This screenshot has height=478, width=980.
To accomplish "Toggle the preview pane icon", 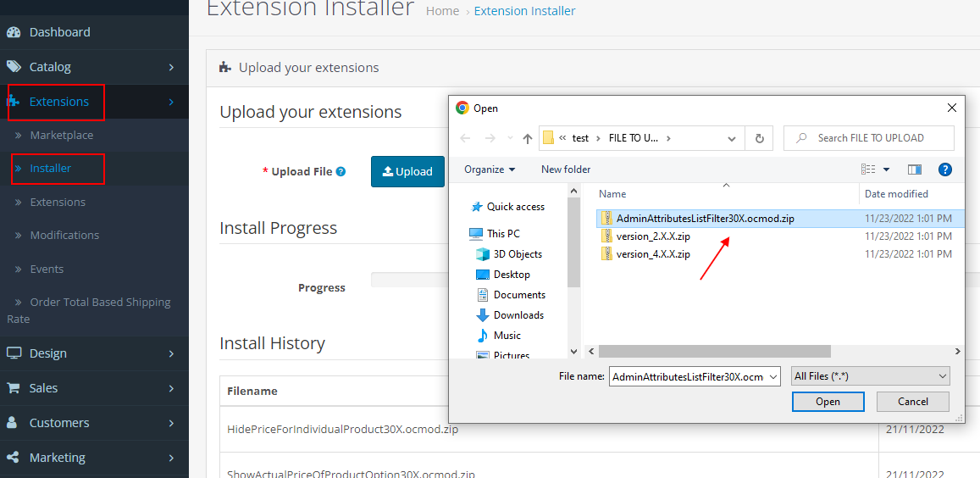I will (x=914, y=170).
